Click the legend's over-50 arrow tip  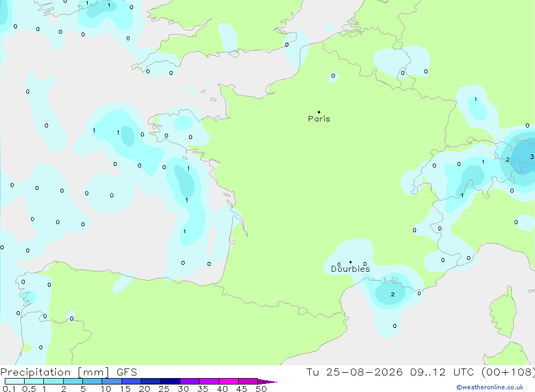pos(267,382)
